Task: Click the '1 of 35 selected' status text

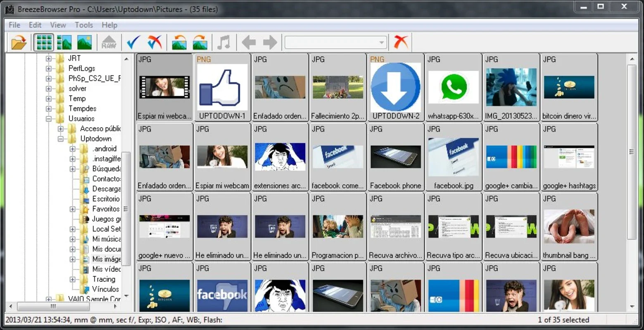Action: 563,320
